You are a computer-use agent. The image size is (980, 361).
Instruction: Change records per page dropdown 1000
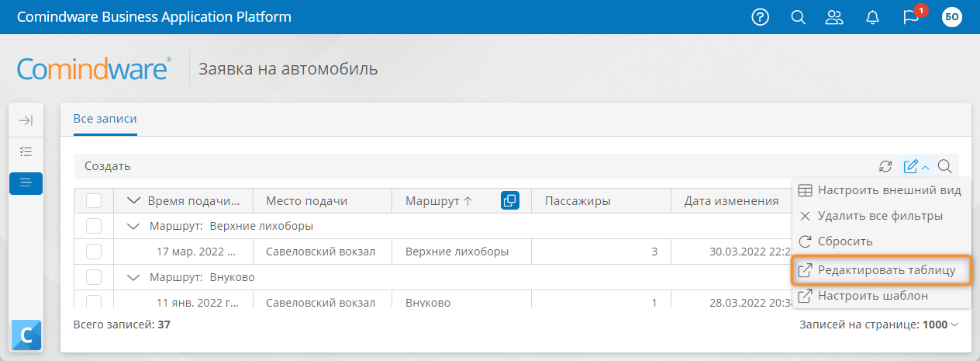tap(940, 325)
